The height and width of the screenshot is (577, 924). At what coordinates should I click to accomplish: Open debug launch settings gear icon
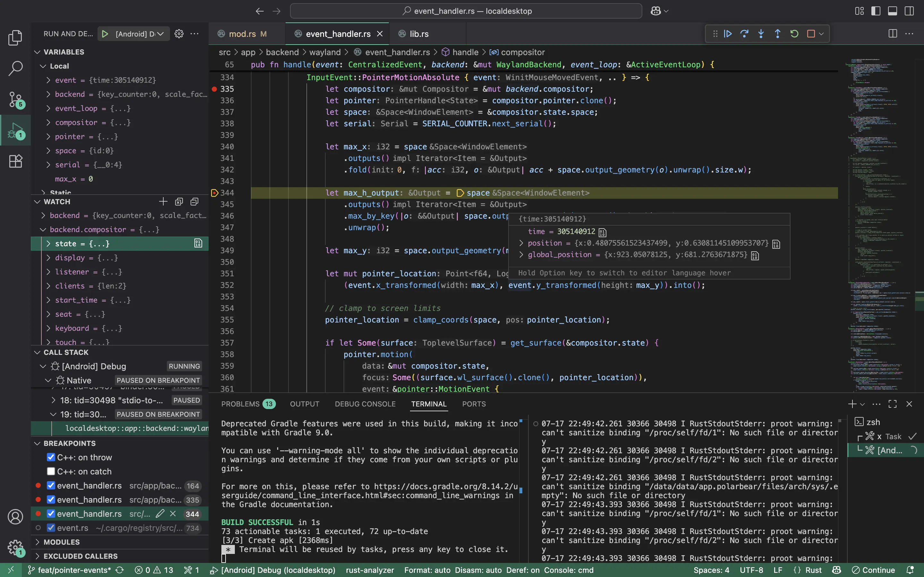pyautogui.click(x=179, y=34)
